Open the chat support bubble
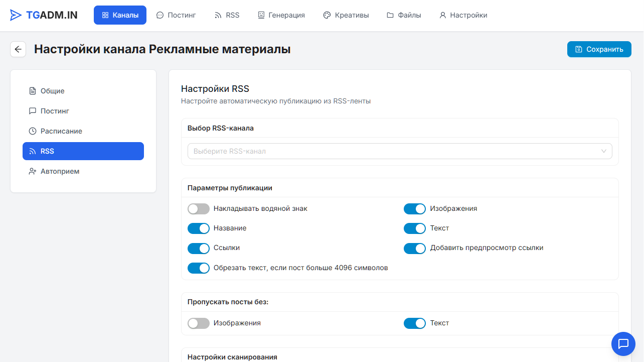This screenshot has height=362, width=644. pyautogui.click(x=623, y=344)
